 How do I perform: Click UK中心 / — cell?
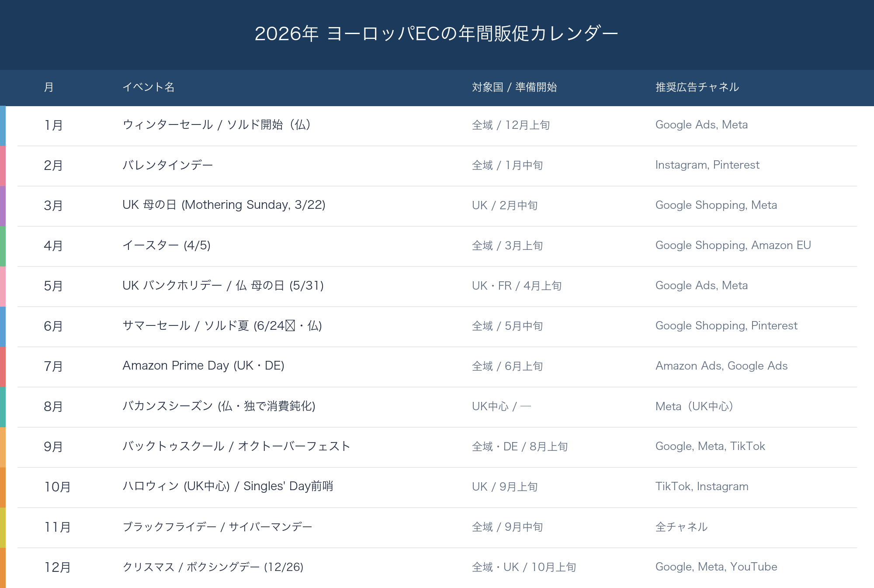point(502,407)
